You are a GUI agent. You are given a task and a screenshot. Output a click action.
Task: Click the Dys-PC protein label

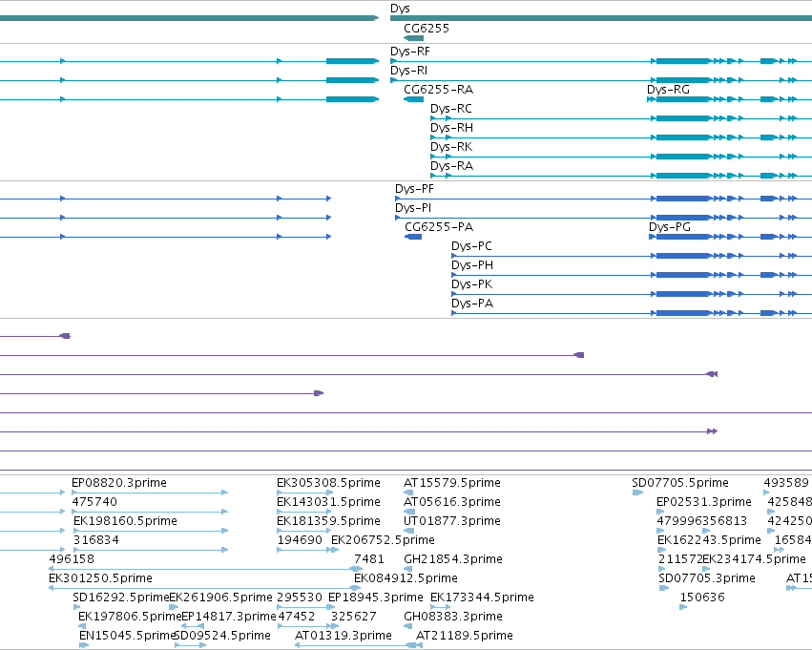(x=471, y=246)
